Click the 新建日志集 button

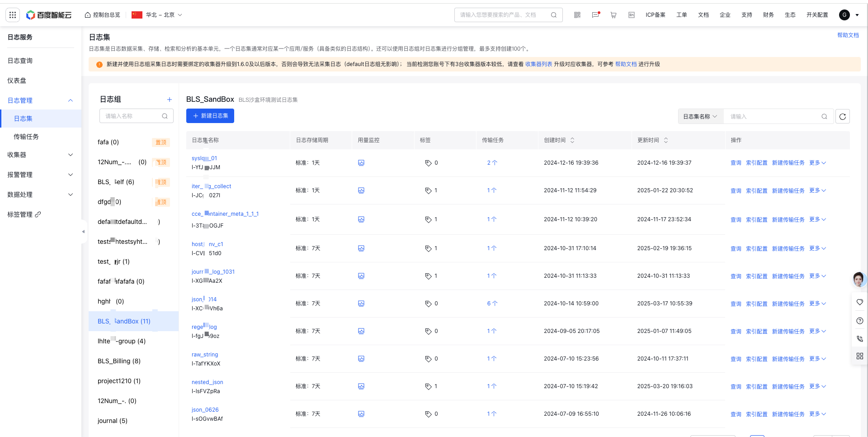pos(210,116)
